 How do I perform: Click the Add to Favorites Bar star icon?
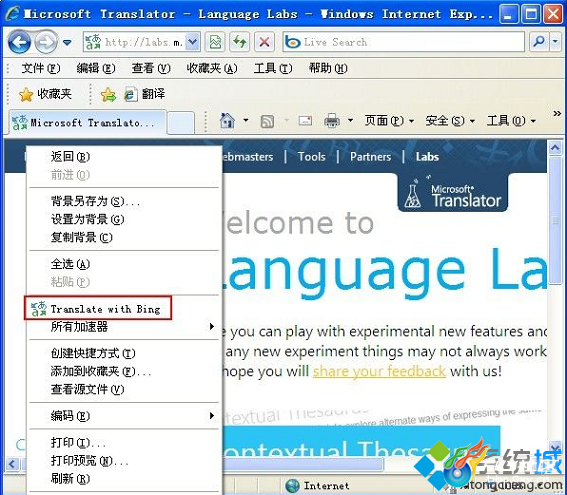tap(108, 95)
